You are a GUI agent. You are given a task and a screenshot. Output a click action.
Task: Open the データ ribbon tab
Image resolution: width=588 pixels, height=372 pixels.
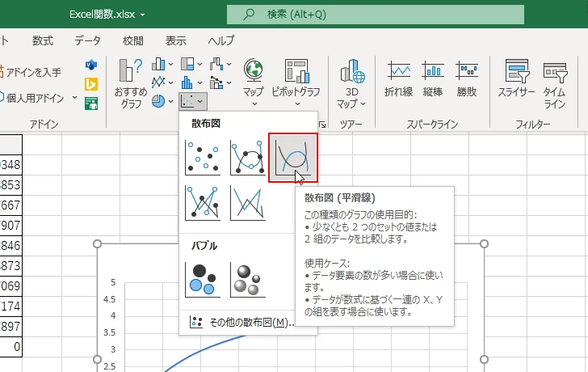coord(87,40)
